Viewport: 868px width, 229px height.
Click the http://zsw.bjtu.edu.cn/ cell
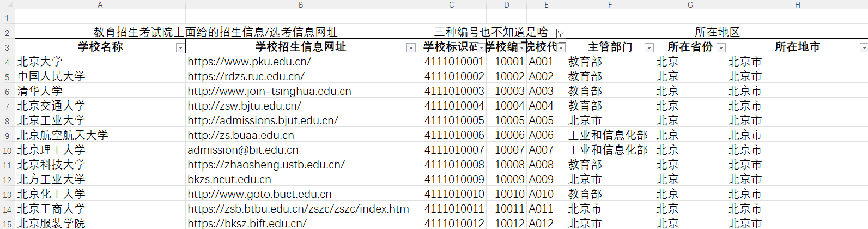tap(301, 106)
